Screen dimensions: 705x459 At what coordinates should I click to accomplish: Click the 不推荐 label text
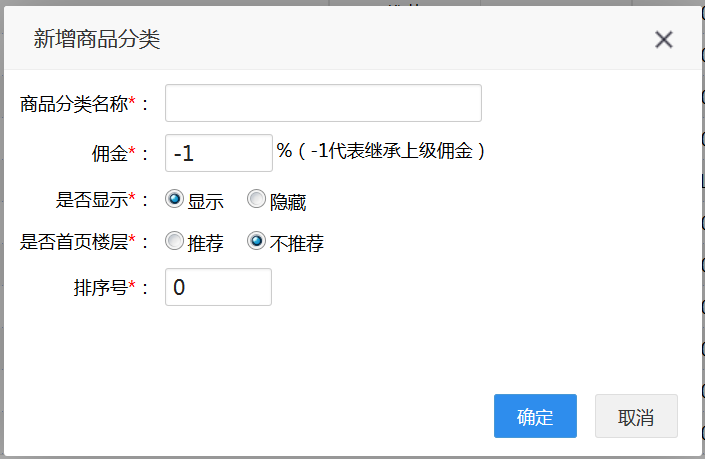point(297,244)
